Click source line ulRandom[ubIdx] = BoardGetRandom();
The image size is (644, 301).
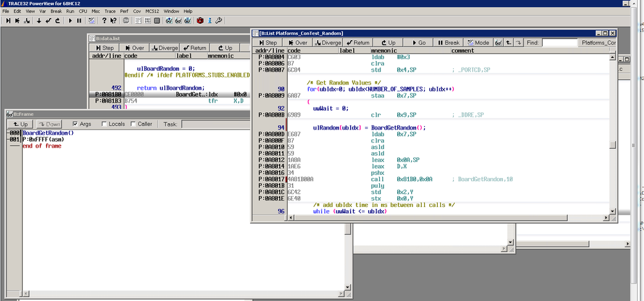(369, 128)
